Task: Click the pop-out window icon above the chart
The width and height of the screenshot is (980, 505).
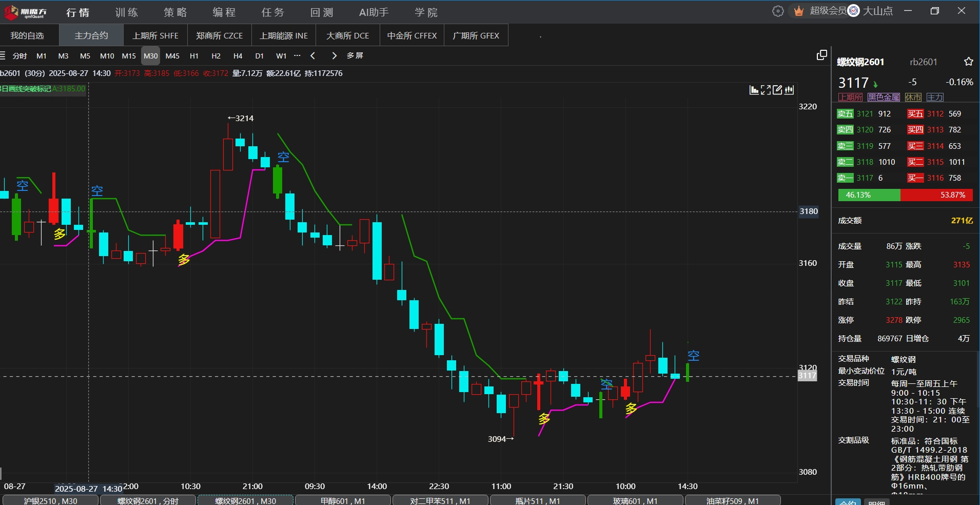Action: coord(821,55)
